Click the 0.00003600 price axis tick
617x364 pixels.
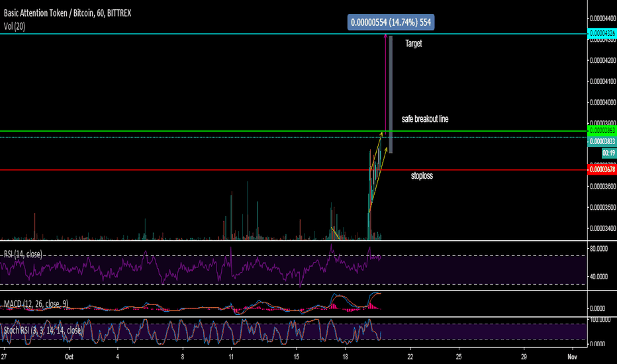(x=602, y=186)
